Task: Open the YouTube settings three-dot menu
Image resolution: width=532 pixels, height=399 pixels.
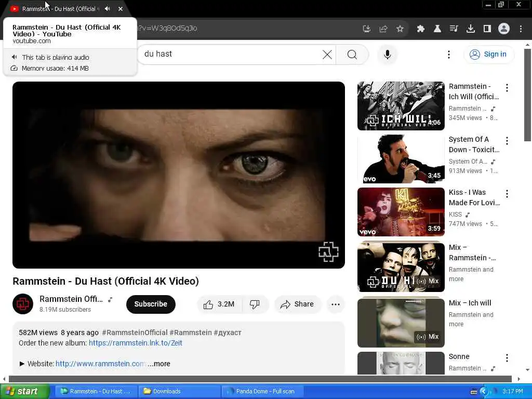Action: (449, 54)
